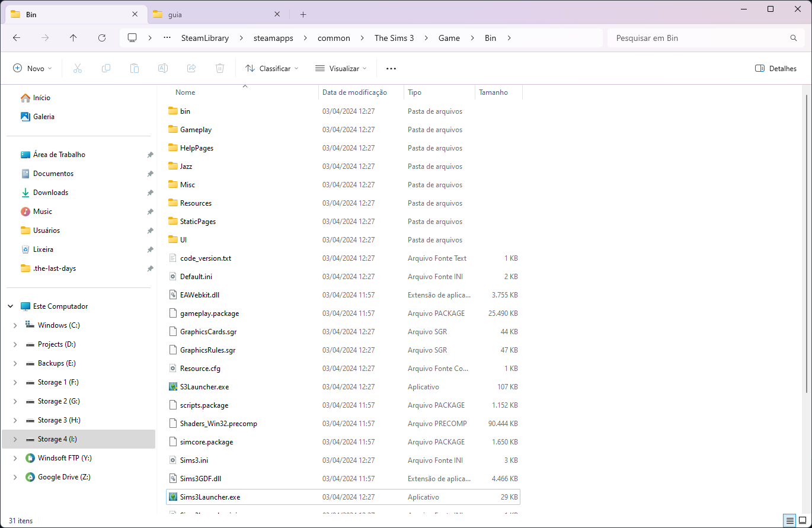Navigate to the Game breadcrumb
The height and width of the screenshot is (528, 812).
pos(449,38)
